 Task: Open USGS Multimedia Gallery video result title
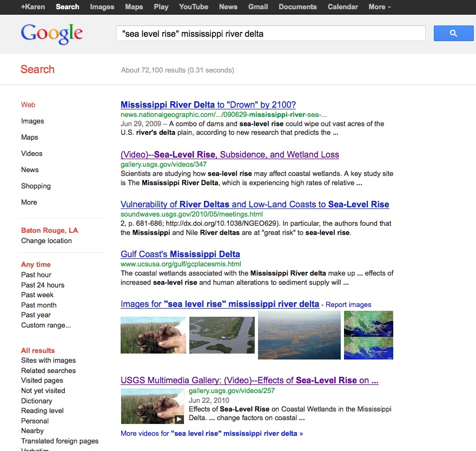tap(249, 380)
